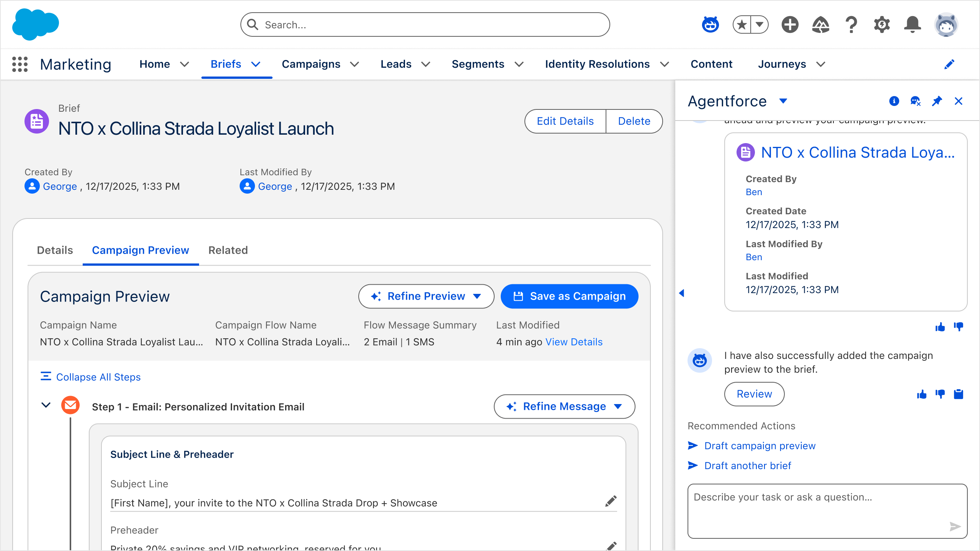This screenshot has width=980, height=551.
Task: Click thumbs up under the brief card
Action: pos(940,327)
